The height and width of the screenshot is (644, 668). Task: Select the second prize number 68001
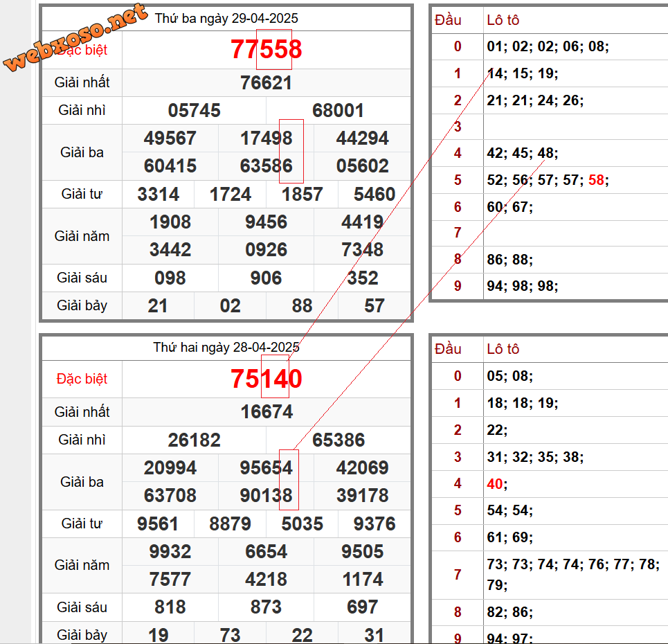pos(338,110)
